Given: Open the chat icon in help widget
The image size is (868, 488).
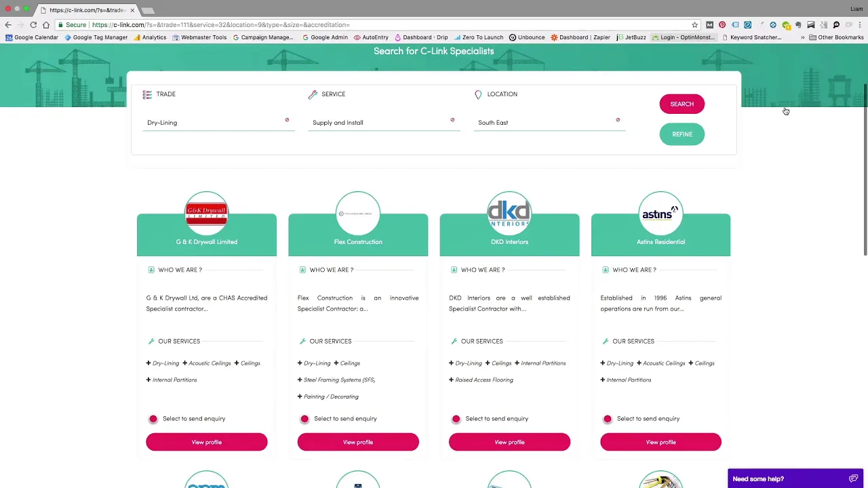Looking at the screenshot, I should click(x=853, y=479).
